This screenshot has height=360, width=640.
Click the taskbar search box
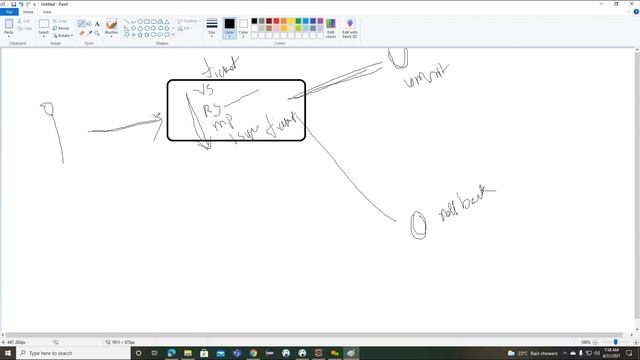pos(73,353)
